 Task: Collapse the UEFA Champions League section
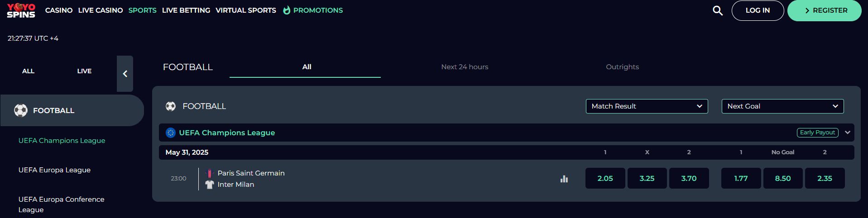coord(848,133)
